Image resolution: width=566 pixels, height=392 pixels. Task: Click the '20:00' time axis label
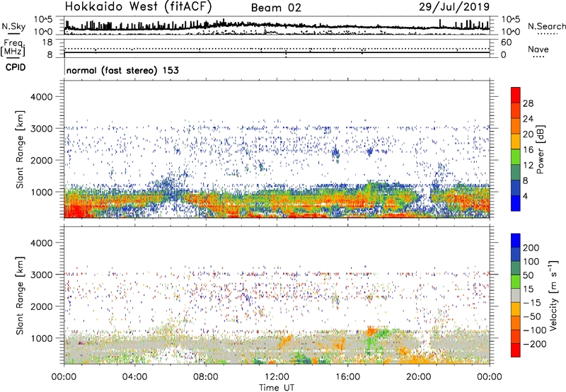418,377
